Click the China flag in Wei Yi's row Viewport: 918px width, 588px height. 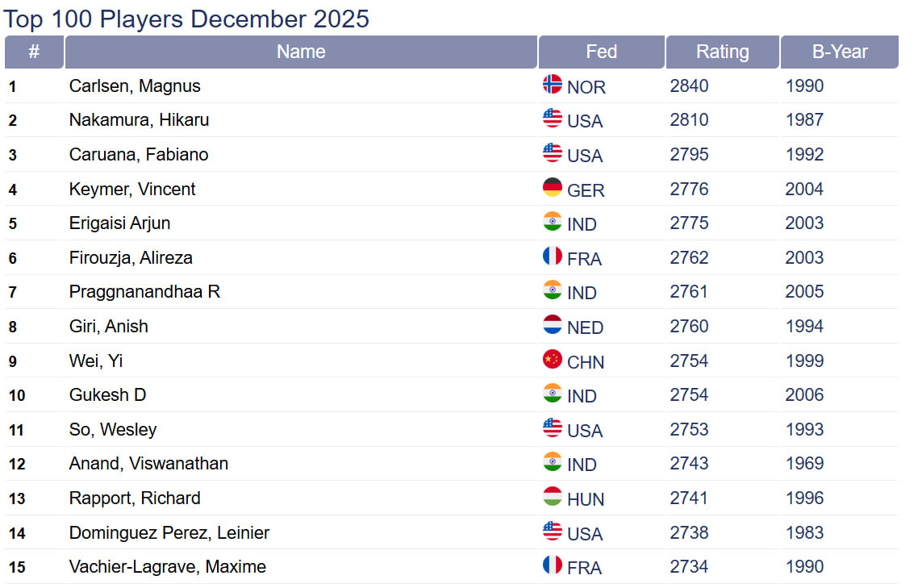553,360
